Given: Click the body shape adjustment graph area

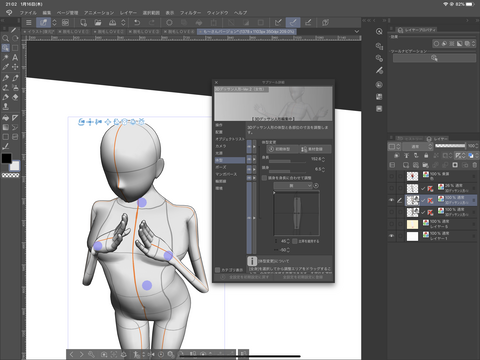Looking at the screenshot, I should (297, 213).
